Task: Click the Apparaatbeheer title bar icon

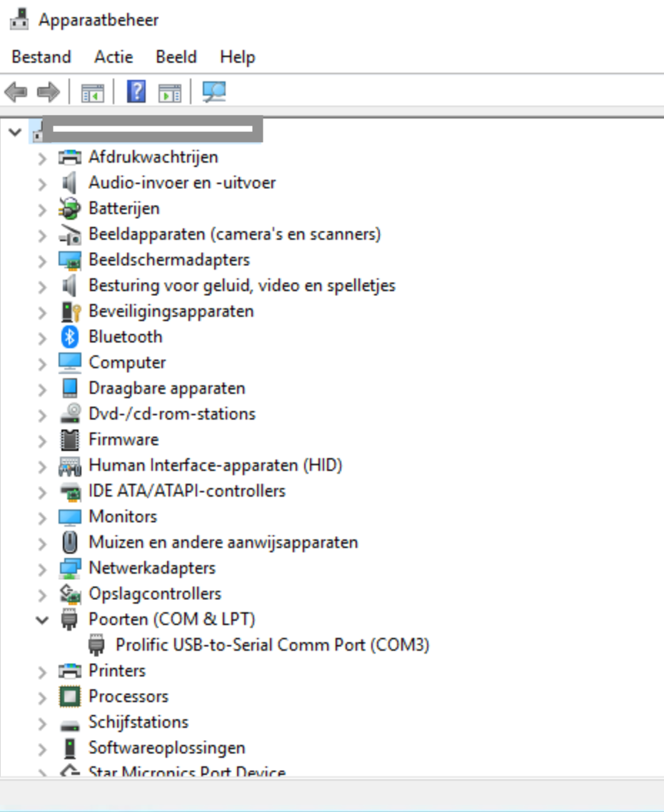Action: pyautogui.click(x=20, y=19)
